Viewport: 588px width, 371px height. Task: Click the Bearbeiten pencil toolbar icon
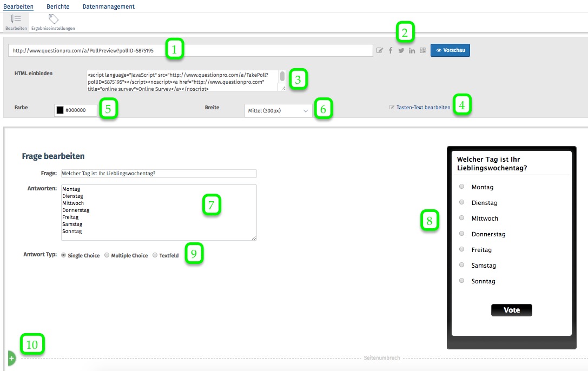coord(16,19)
